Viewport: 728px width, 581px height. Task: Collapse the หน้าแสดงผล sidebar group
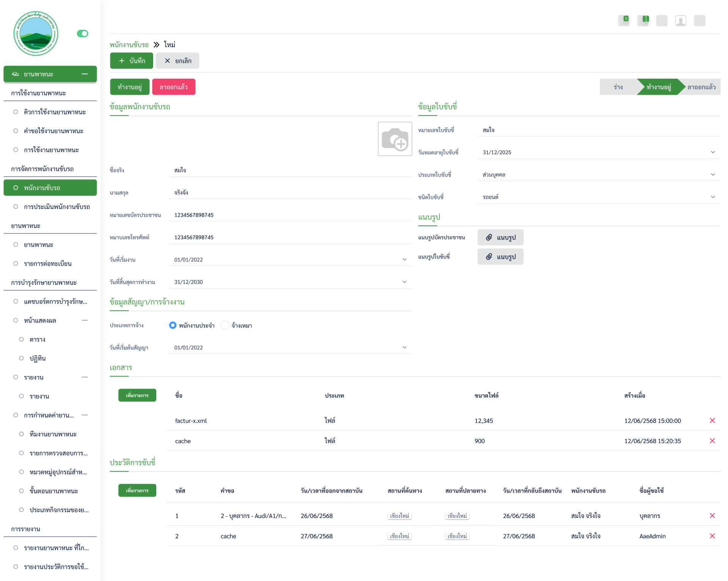[85, 320]
